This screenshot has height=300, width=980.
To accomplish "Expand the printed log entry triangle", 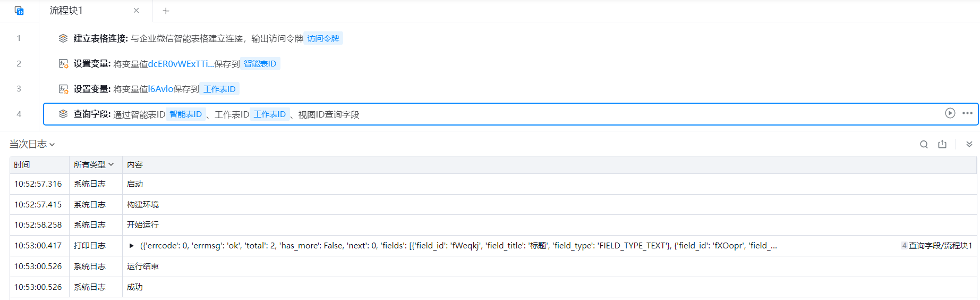I will [131, 246].
